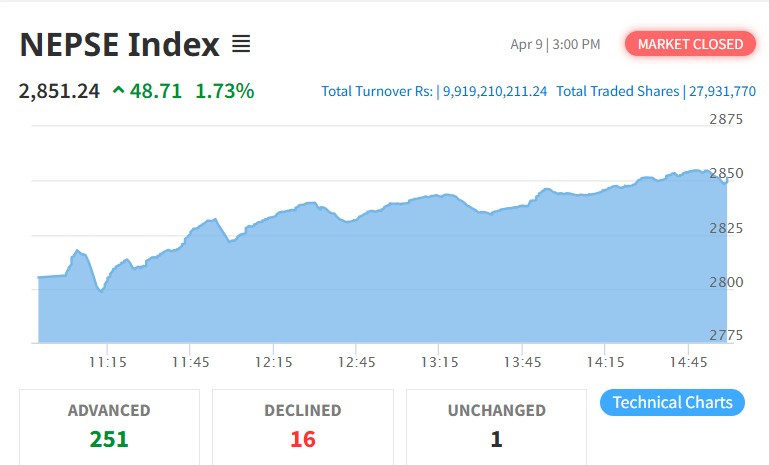This screenshot has height=465, width=769.
Task: Click the Apr 9 3:00 PM timestamp
Action: [555, 44]
